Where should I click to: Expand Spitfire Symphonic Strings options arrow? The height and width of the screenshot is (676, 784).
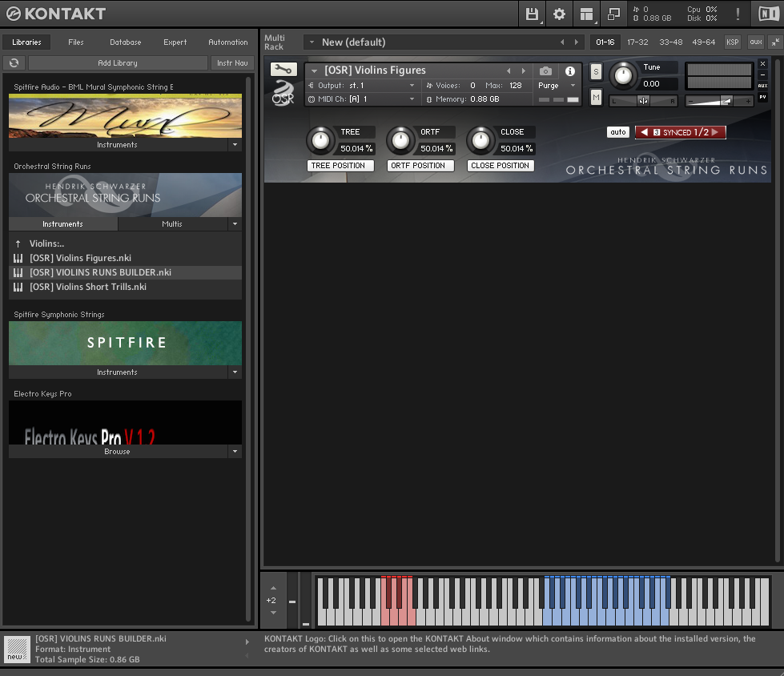point(235,372)
